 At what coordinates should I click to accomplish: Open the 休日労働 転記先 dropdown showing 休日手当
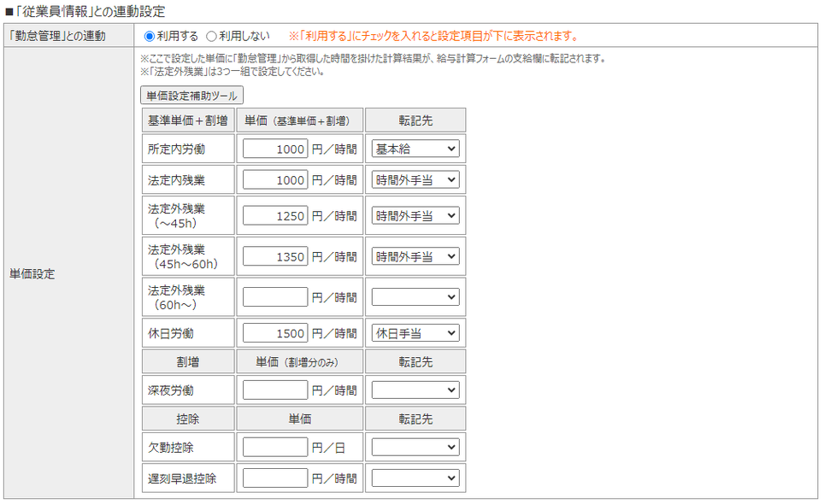(x=415, y=333)
